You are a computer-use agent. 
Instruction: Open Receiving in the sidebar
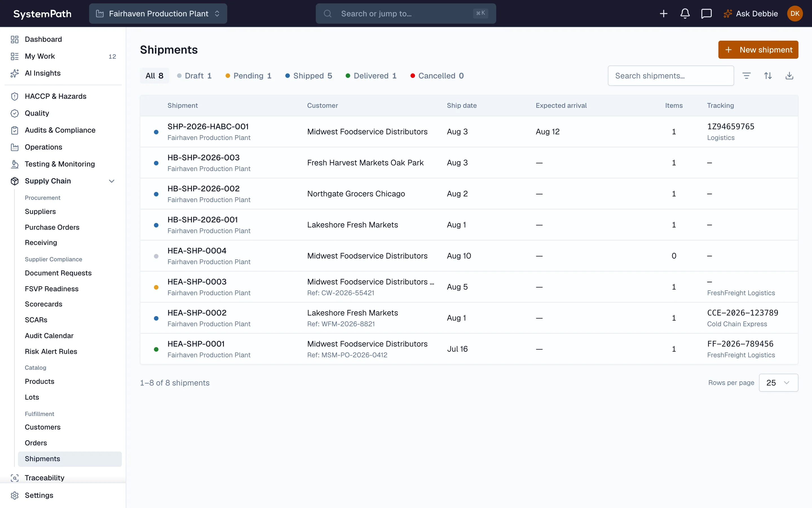pyautogui.click(x=41, y=243)
